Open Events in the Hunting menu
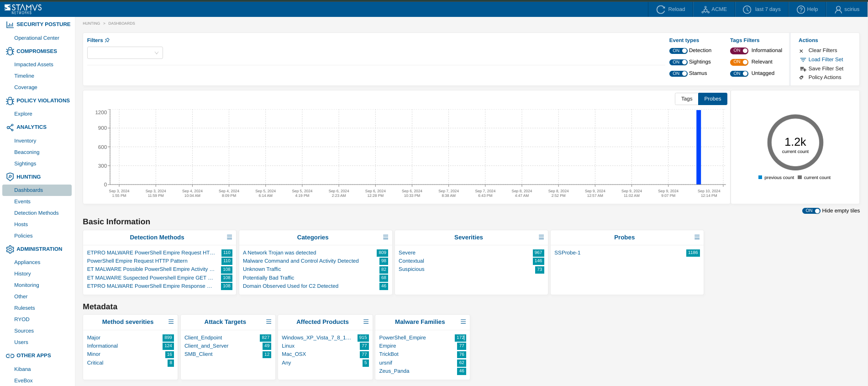 click(x=22, y=201)
